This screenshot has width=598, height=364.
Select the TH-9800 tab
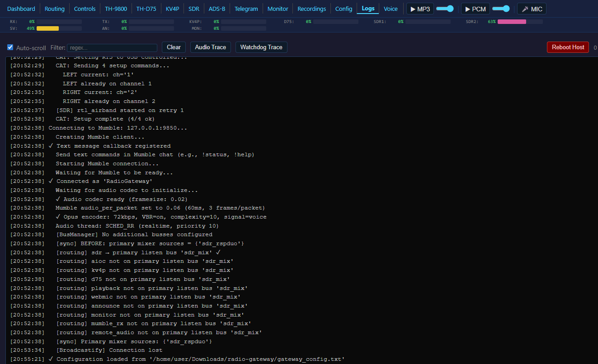click(116, 9)
